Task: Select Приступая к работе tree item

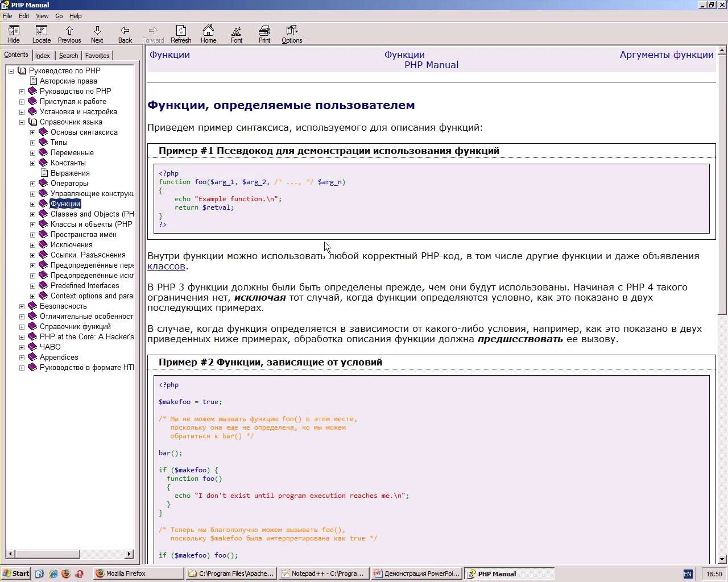Action: tap(73, 101)
